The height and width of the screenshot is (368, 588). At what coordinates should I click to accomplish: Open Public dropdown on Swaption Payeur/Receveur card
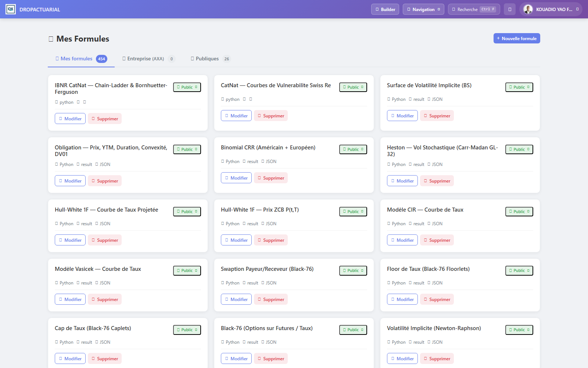pyautogui.click(x=353, y=270)
